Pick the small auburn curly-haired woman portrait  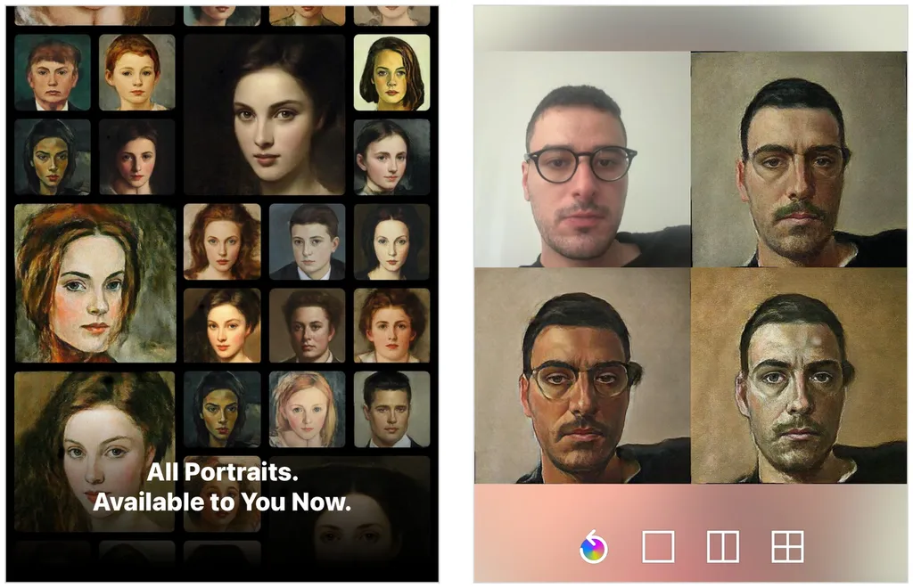pos(222,241)
